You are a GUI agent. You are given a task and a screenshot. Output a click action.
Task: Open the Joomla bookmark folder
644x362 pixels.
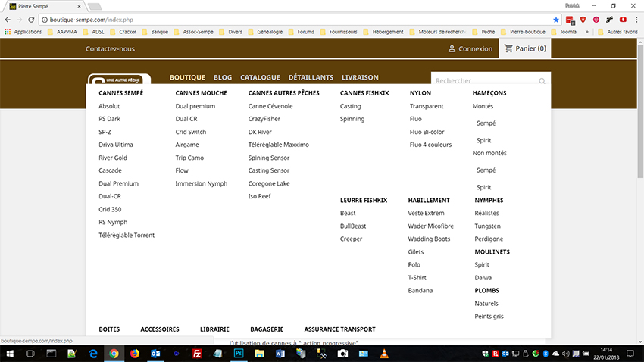click(x=564, y=32)
